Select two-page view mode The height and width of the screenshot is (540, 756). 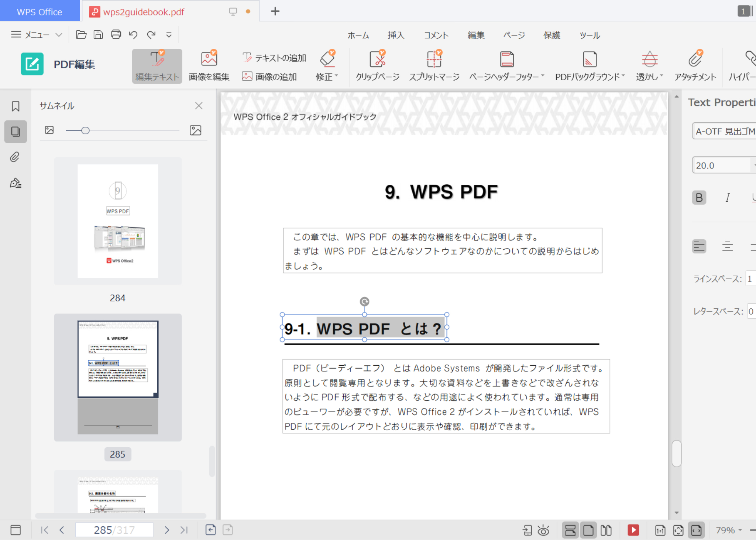(606, 530)
